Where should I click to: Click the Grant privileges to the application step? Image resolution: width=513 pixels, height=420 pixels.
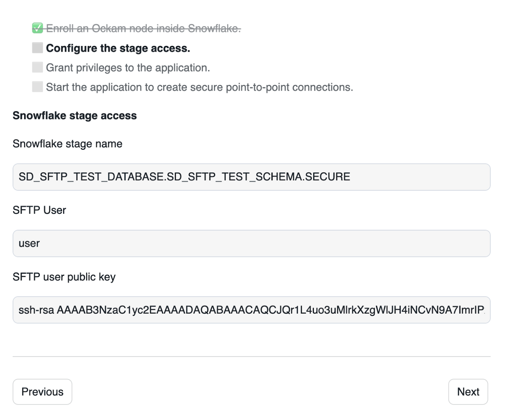[x=129, y=68]
